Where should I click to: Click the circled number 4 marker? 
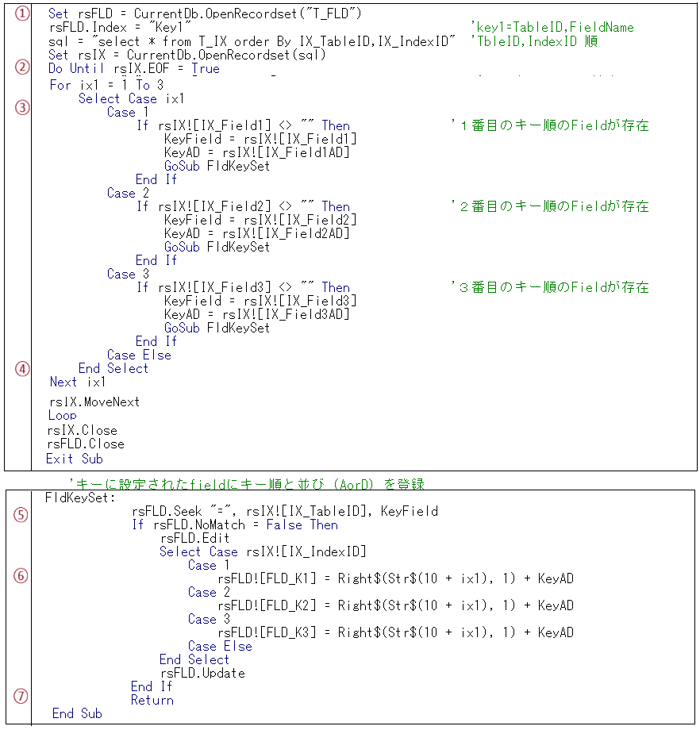[x=21, y=368]
